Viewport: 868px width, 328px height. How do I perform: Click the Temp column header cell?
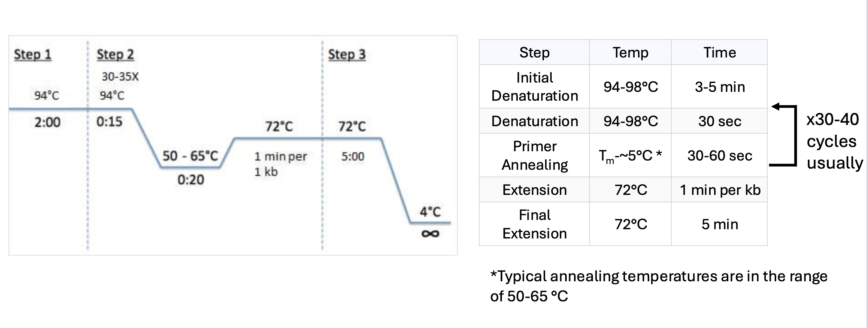pyautogui.click(x=630, y=52)
